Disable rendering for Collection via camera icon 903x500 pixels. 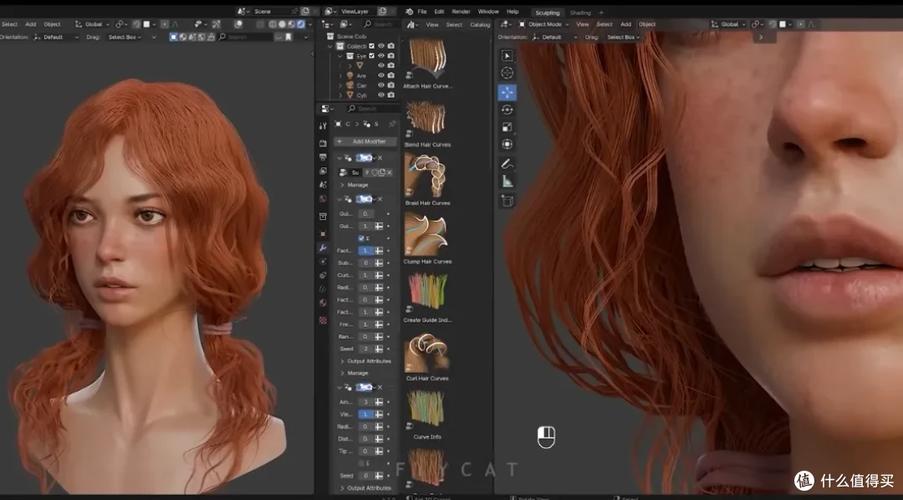click(x=391, y=46)
